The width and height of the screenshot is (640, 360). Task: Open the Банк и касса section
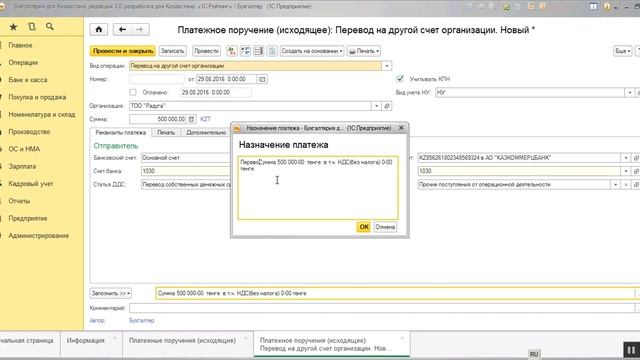[28, 80]
